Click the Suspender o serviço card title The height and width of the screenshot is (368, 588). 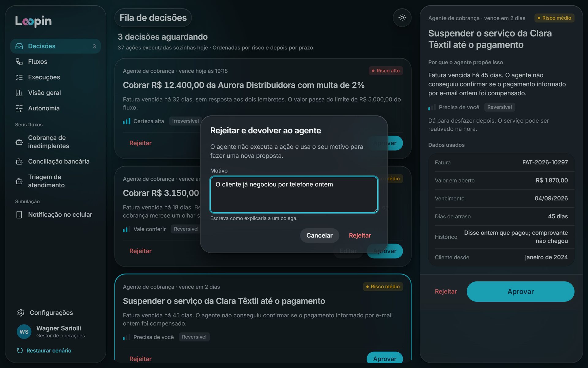click(224, 301)
